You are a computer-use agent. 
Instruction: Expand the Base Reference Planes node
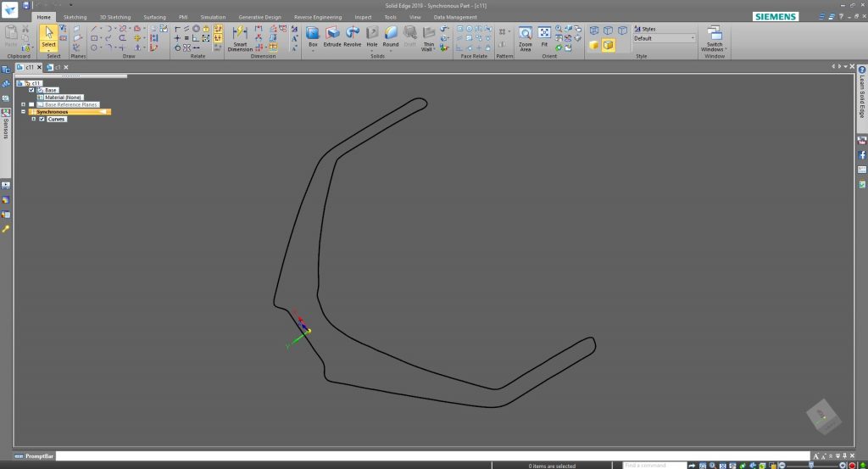tap(23, 104)
